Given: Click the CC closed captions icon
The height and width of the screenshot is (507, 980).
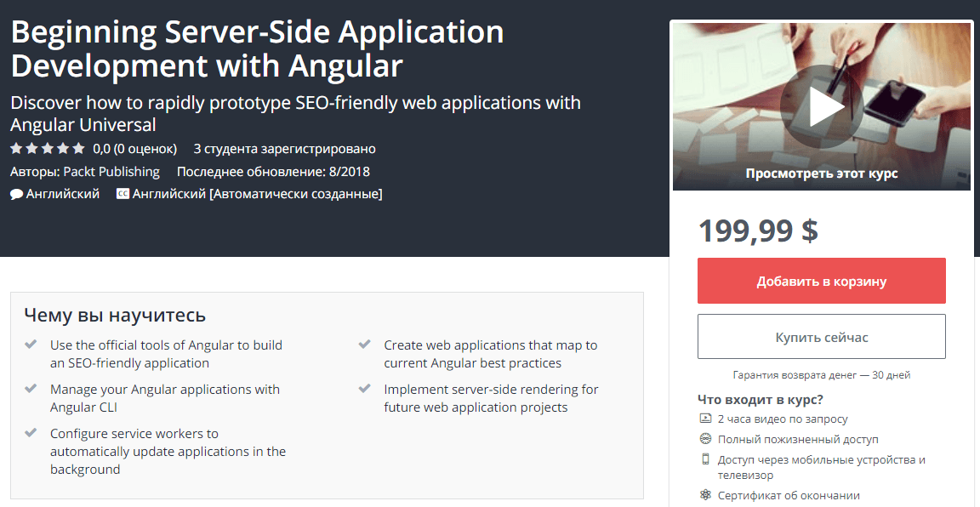Looking at the screenshot, I should (x=123, y=194).
